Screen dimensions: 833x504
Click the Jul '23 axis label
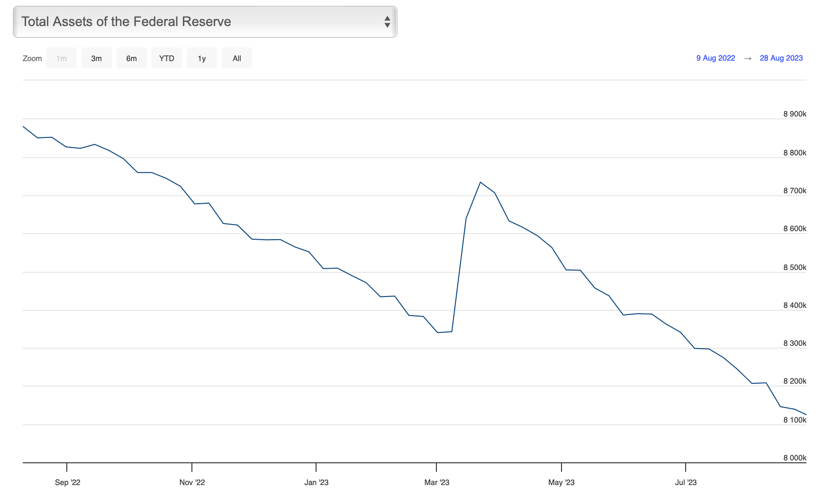pyautogui.click(x=686, y=483)
